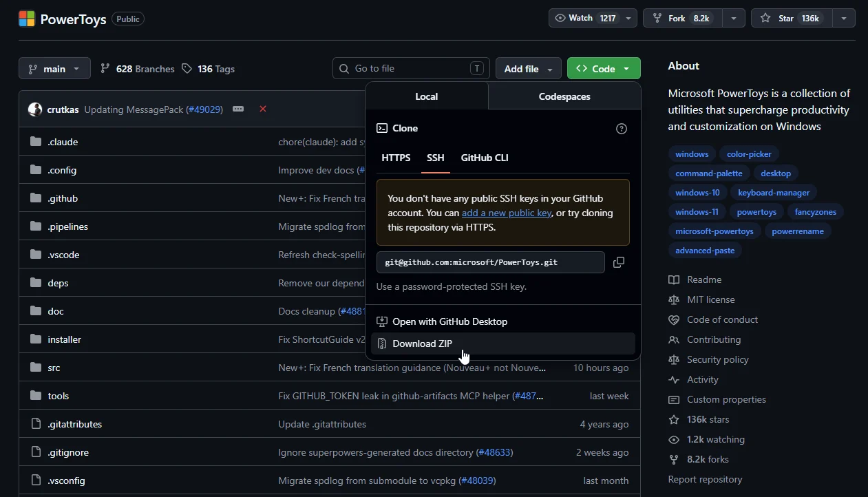
Task: Expand the Fork options dropdown arrow
Action: click(734, 19)
